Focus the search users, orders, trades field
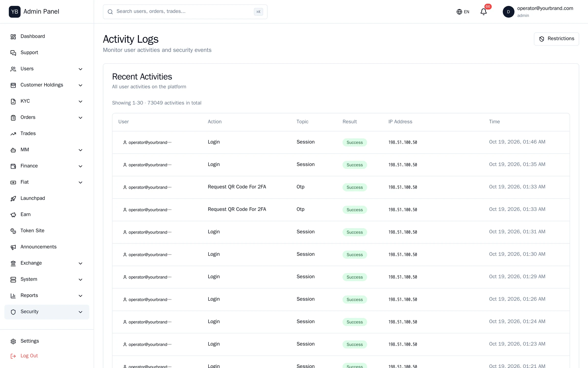Viewport: 588px width, 368px height. [x=185, y=12]
